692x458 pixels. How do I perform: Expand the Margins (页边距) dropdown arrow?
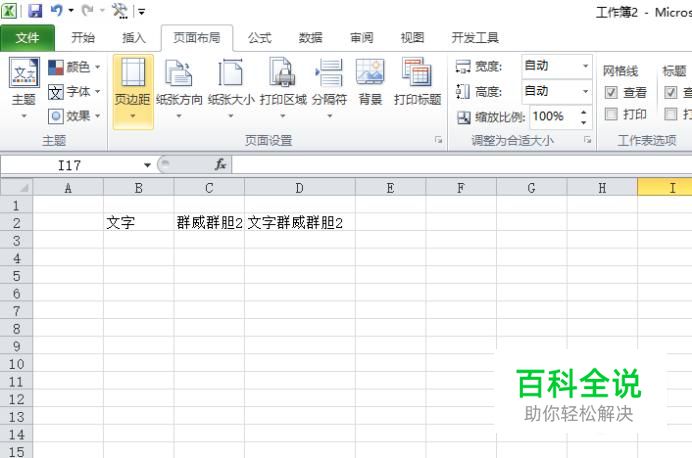pyautogui.click(x=133, y=116)
